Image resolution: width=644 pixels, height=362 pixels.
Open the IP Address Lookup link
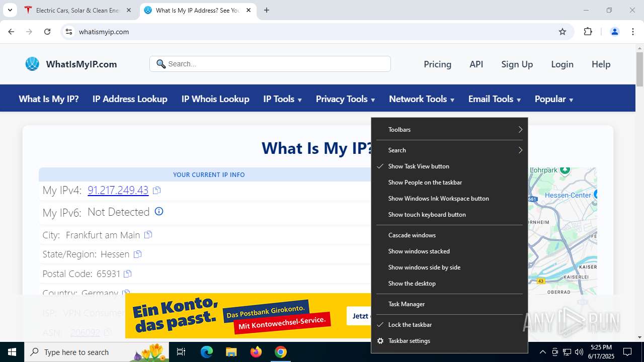[x=130, y=99]
